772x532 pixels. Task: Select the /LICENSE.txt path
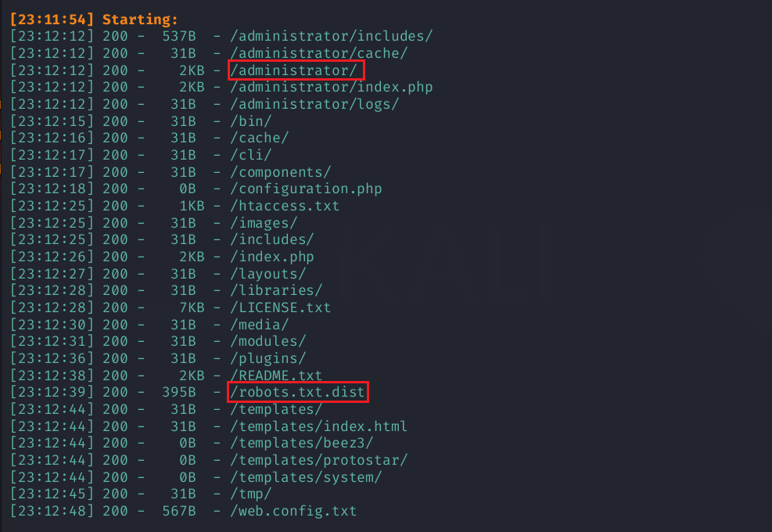(x=281, y=307)
